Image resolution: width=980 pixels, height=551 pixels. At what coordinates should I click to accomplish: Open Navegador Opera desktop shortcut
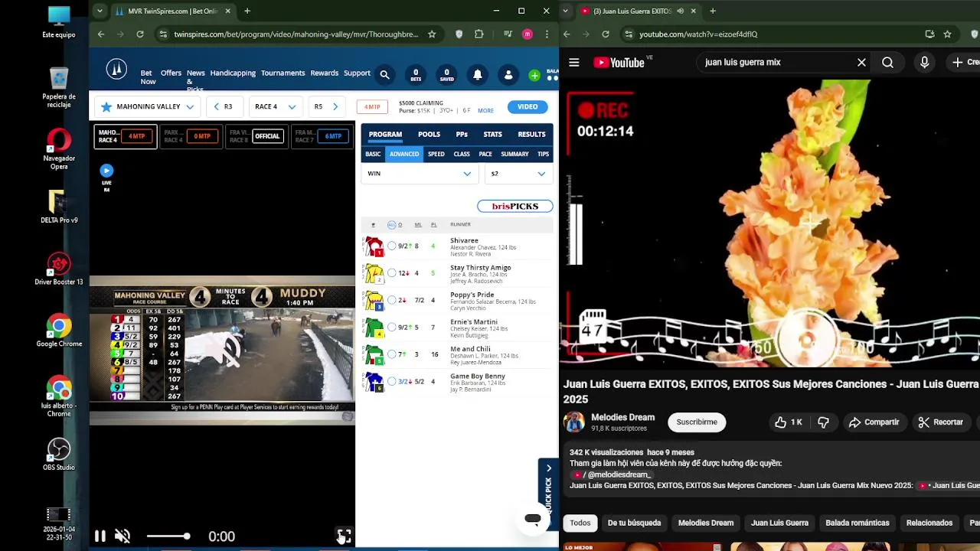[x=59, y=149]
